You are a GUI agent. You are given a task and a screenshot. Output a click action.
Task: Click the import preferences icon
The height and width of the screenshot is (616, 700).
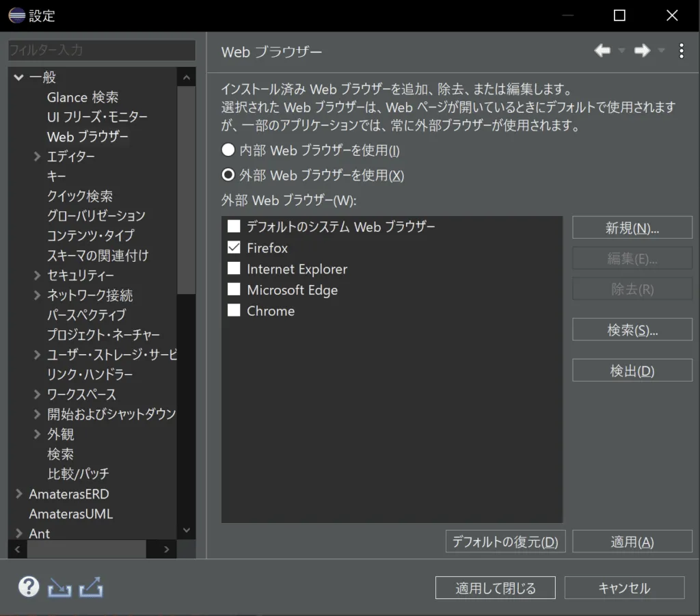59,587
